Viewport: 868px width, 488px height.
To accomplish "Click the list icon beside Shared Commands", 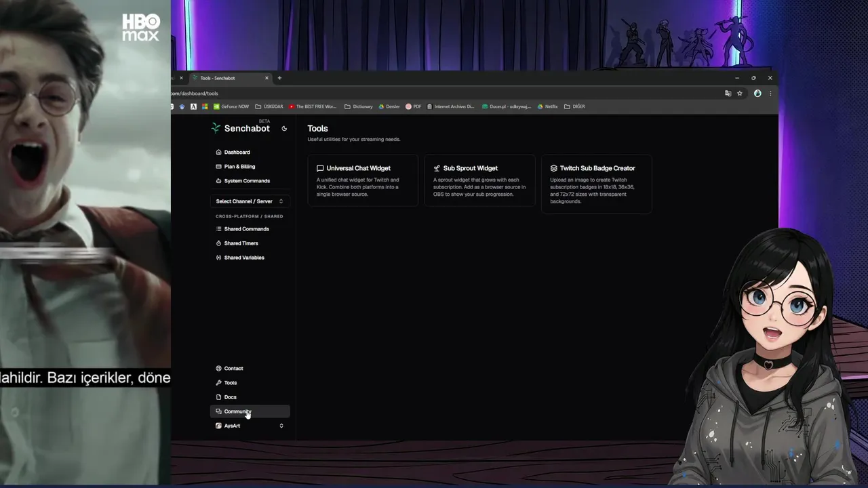I will click(x=218, y=229).
